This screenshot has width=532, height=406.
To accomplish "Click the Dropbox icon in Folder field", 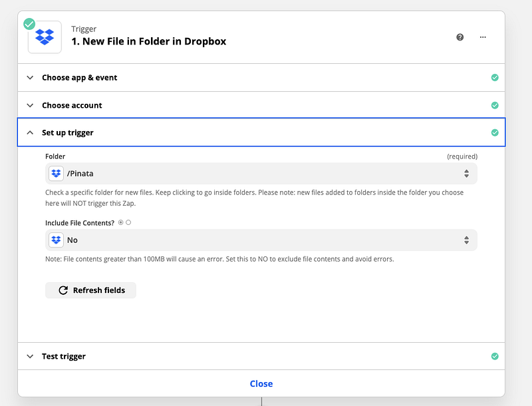I will click(57, 174).
